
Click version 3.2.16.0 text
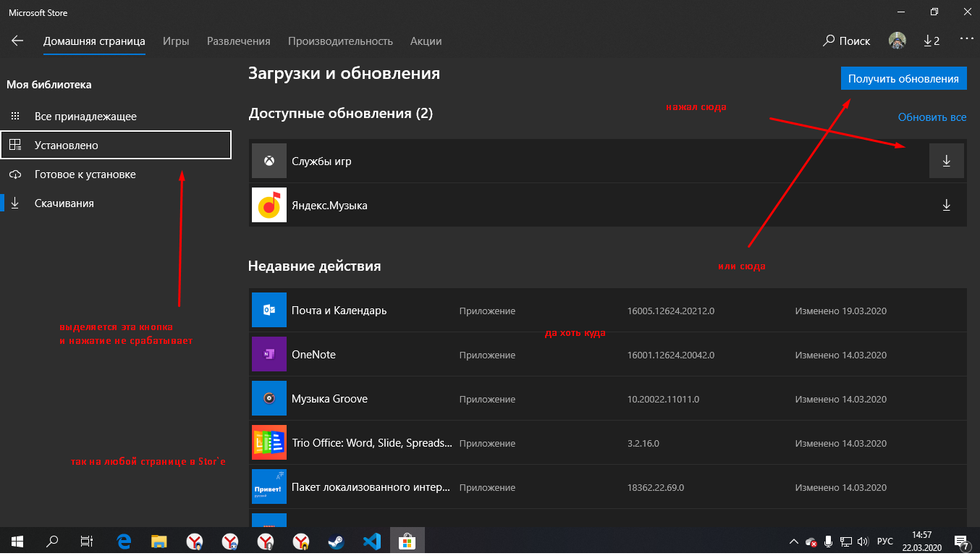643,444
